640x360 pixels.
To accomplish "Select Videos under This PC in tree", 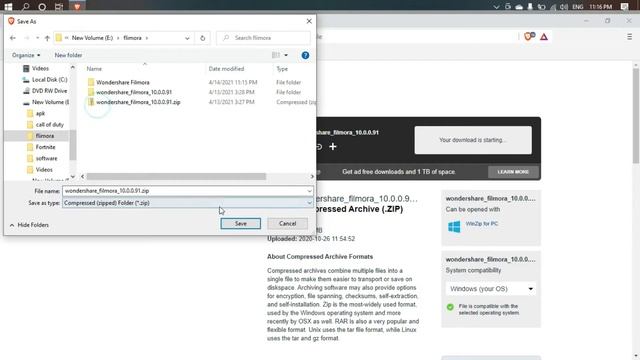I will coord(40,69).
